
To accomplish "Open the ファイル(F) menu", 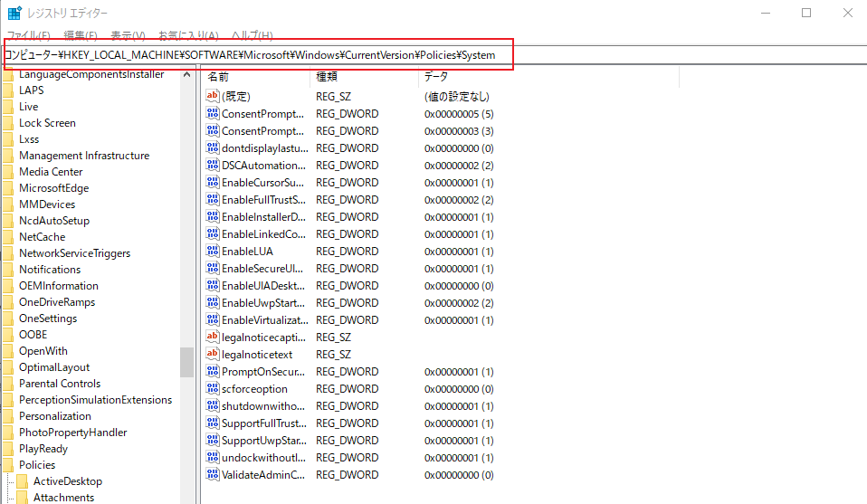I will tap(28, 36).
